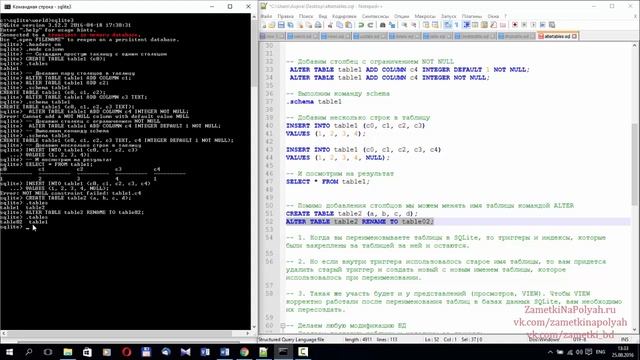Open the Поиск menu in Notepad++

point(306,16)
